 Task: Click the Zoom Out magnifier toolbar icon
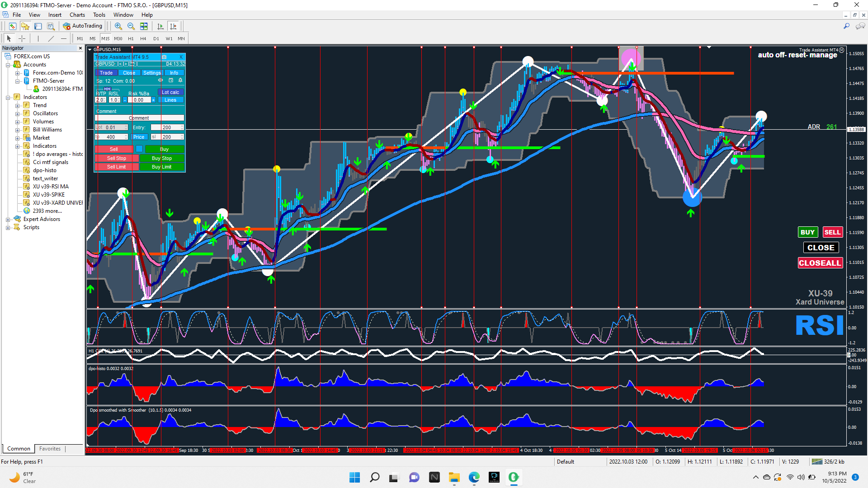click(131, 26)
